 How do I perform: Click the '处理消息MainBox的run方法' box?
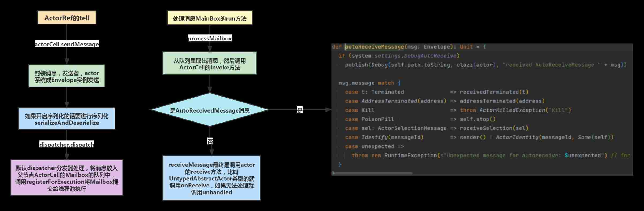(210, 18)
